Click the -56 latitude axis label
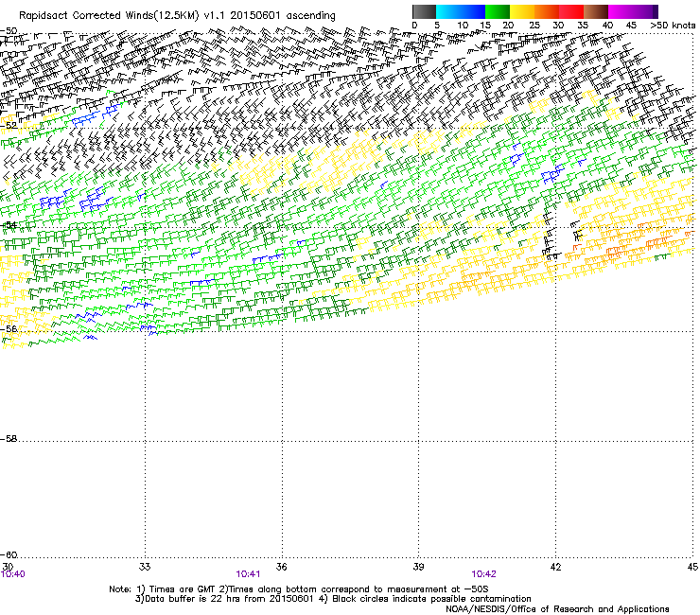This screenshot has height=615, width=700. 9,328
